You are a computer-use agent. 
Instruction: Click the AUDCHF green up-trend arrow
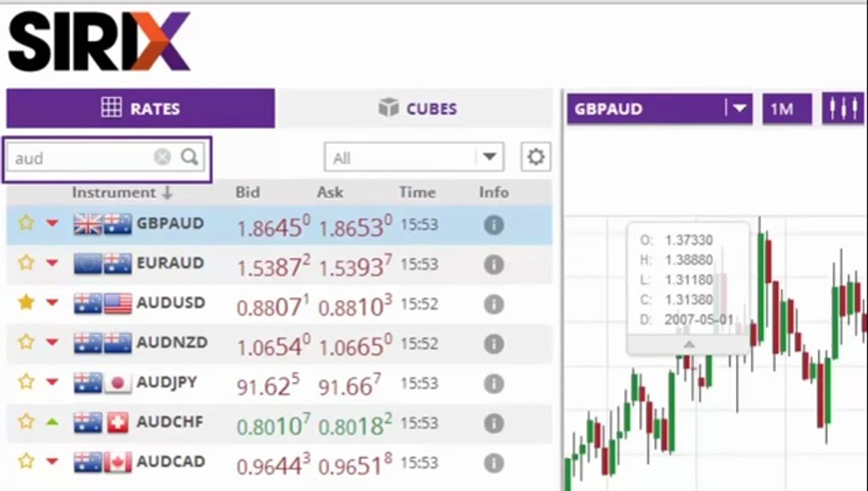coord(52,422)
